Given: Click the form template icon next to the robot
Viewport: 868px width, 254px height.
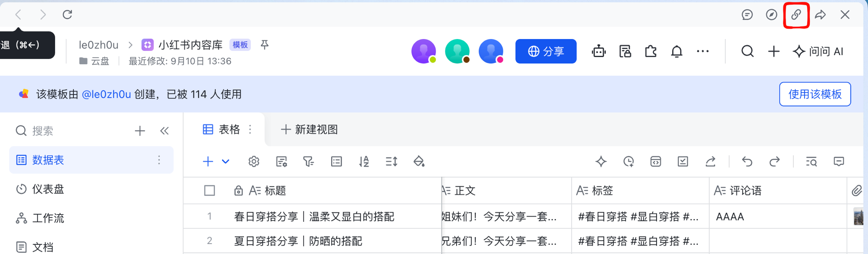Looking at the screenshot, I should [x=625, y=51].
